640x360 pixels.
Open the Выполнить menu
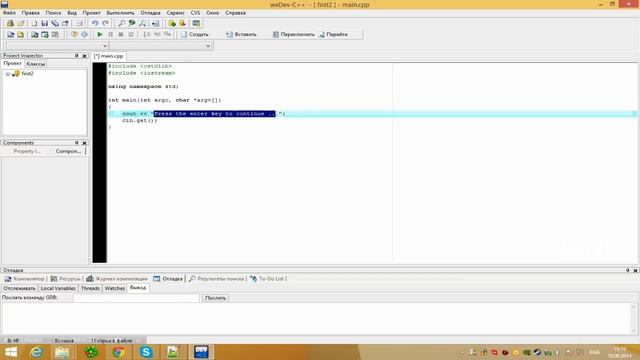click(x=120, y=13)
